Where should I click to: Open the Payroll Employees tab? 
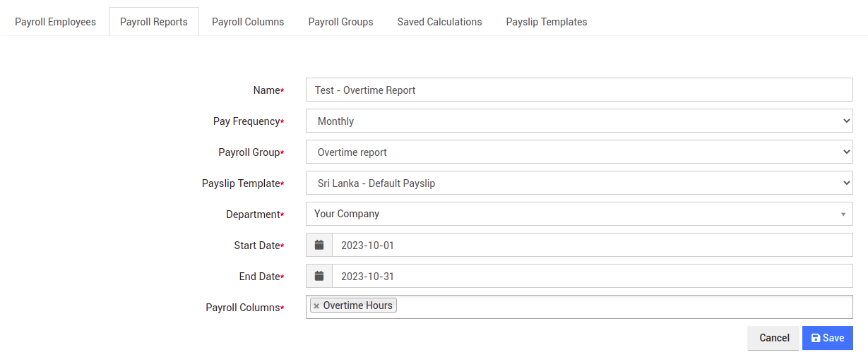click(55, 22)
